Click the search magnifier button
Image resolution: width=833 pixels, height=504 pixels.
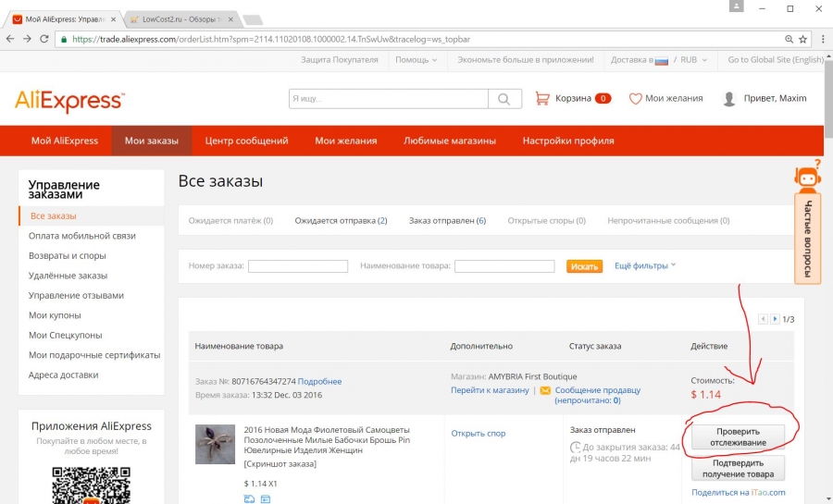(504, 99)
